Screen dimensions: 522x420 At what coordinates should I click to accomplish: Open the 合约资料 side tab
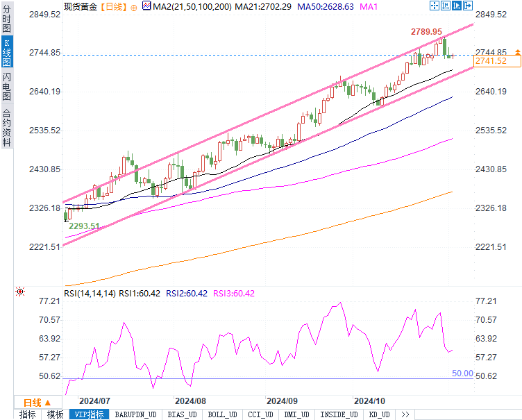coord(6,128)
